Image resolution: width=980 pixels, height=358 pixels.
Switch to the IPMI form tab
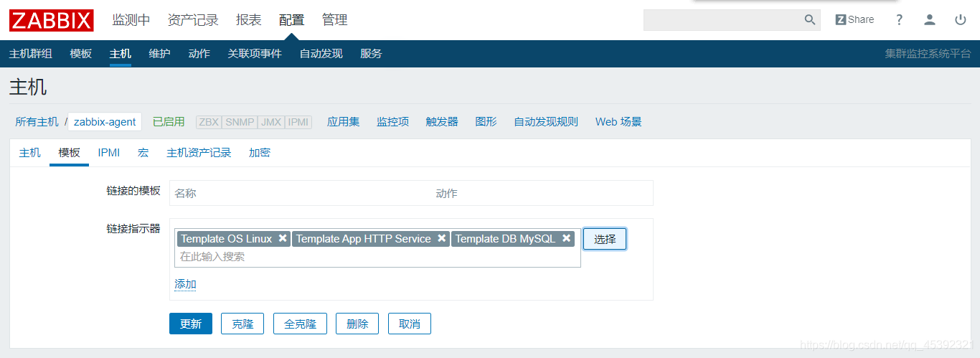(x=109, y=153)
